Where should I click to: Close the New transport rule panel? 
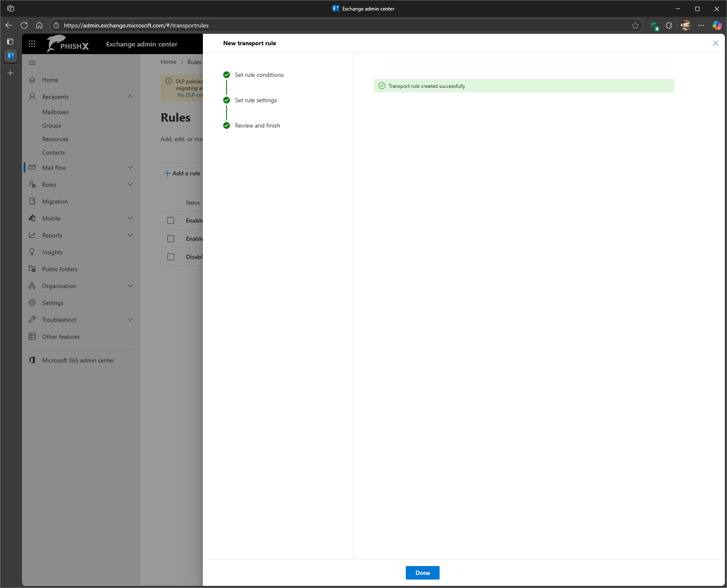click(716, 43)
